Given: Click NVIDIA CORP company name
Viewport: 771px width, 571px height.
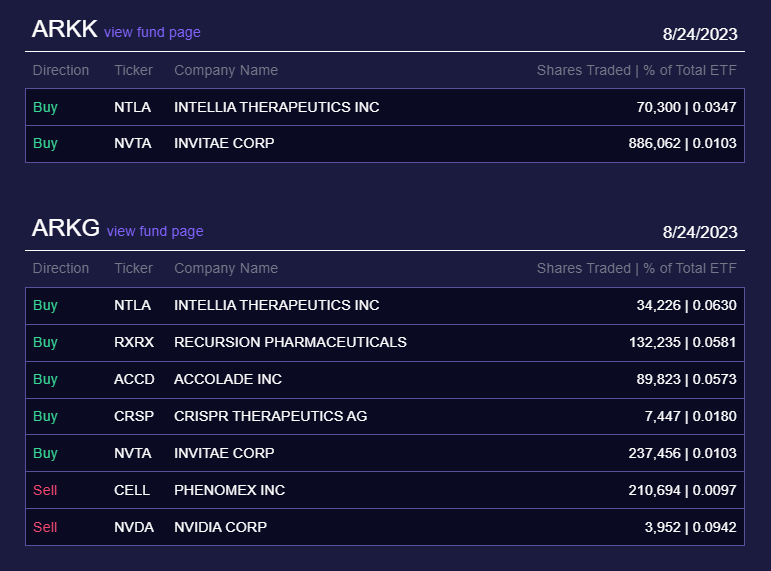Looking at the screenshot, I should tap(221, 527).
